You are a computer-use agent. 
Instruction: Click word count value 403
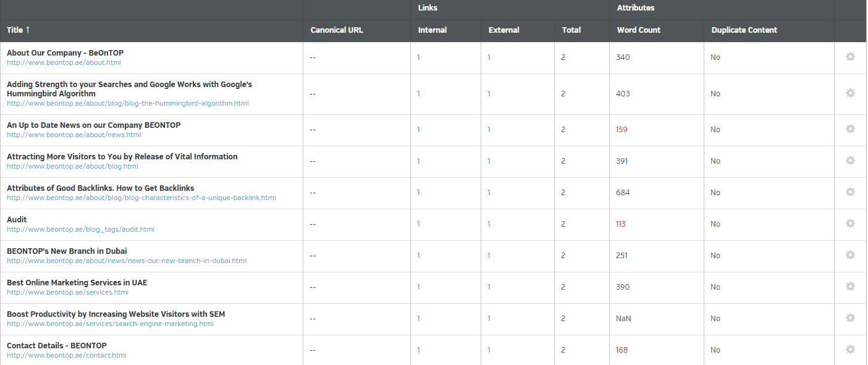tap(623, 93)
